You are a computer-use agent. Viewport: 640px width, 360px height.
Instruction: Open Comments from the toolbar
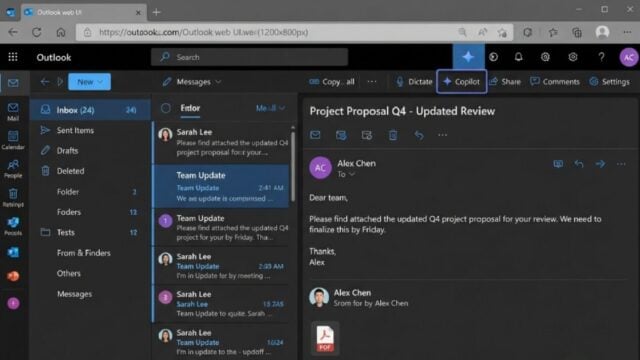(555, 82)
